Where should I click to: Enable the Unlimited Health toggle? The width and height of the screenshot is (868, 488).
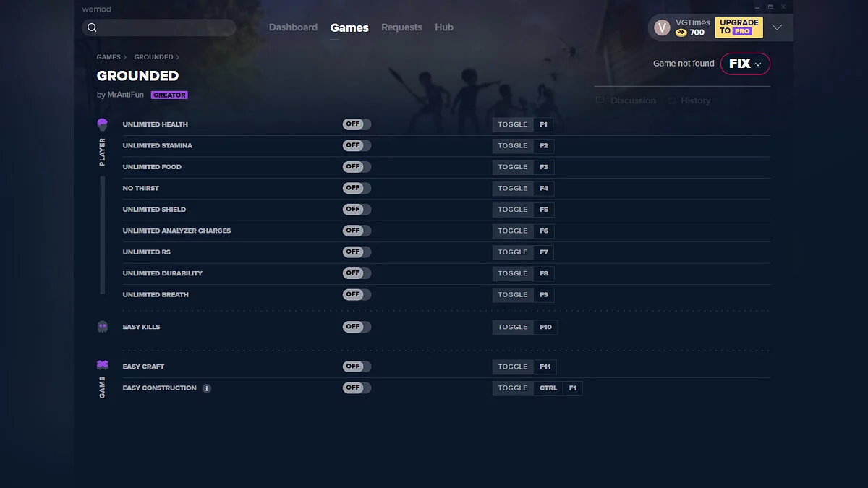click(357, 124)
